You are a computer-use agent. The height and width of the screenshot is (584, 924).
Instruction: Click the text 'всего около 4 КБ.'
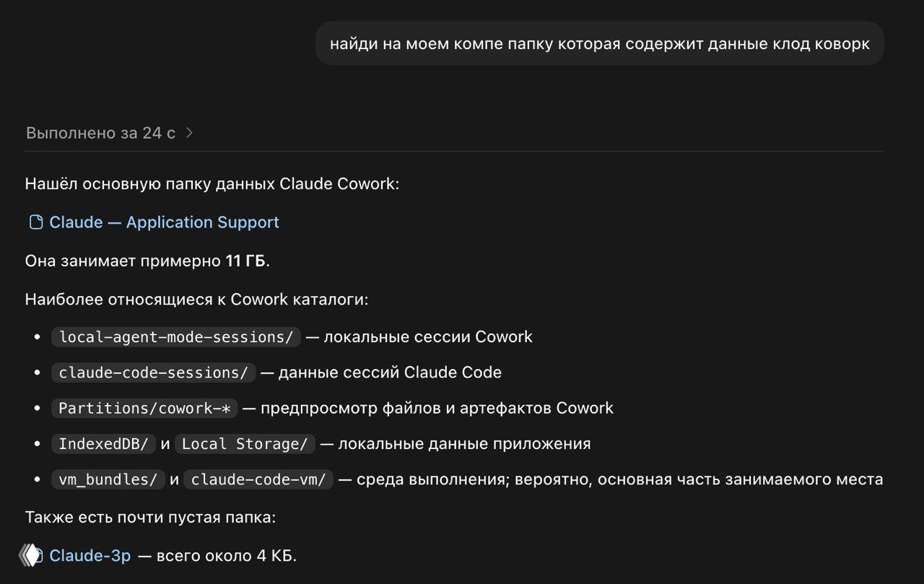click(227, 556)
